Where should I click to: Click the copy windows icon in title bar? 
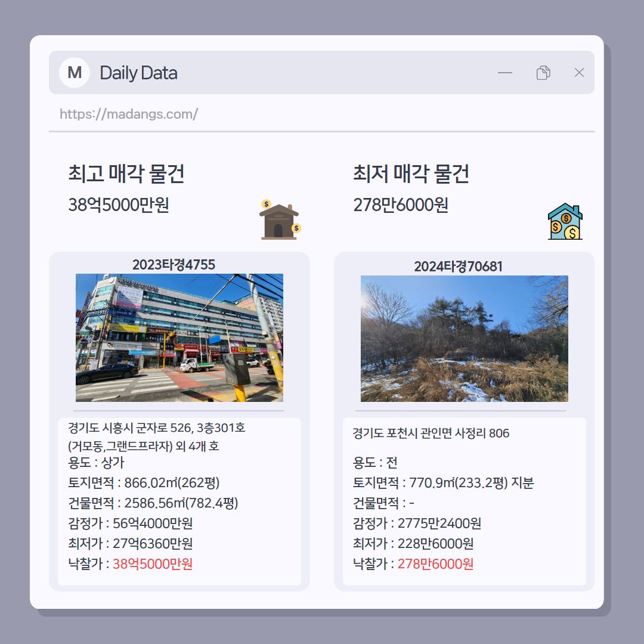click(543, 73)
